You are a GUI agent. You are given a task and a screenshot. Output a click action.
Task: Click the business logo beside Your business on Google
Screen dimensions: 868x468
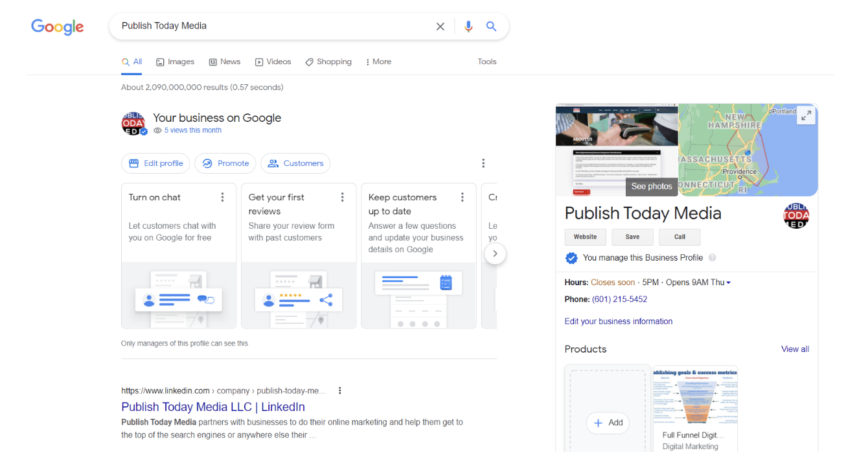[133, 123]
